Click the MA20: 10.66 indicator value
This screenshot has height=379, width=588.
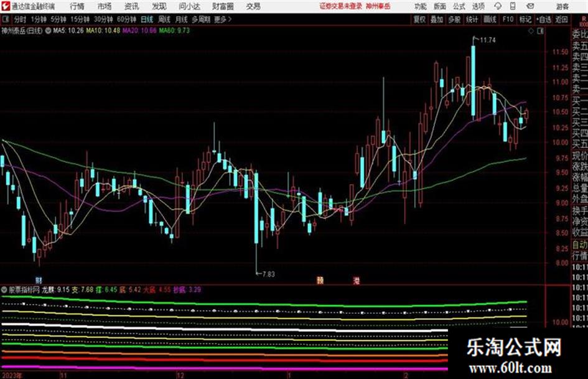139,30
